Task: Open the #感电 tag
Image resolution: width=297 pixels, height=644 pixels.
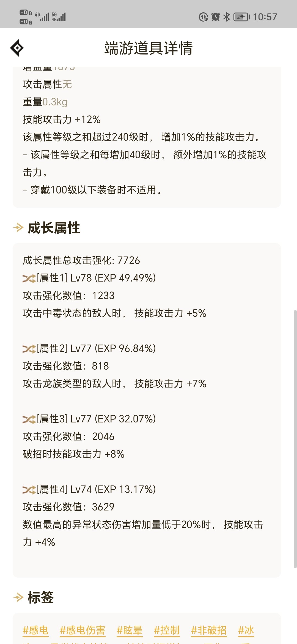Action: [35, 630]
